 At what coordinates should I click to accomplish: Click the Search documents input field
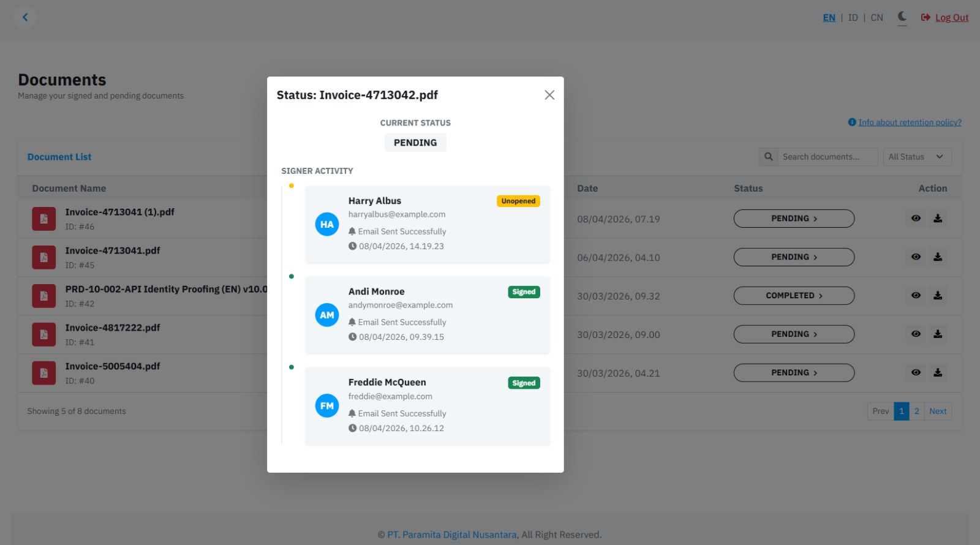pos(827,157)
